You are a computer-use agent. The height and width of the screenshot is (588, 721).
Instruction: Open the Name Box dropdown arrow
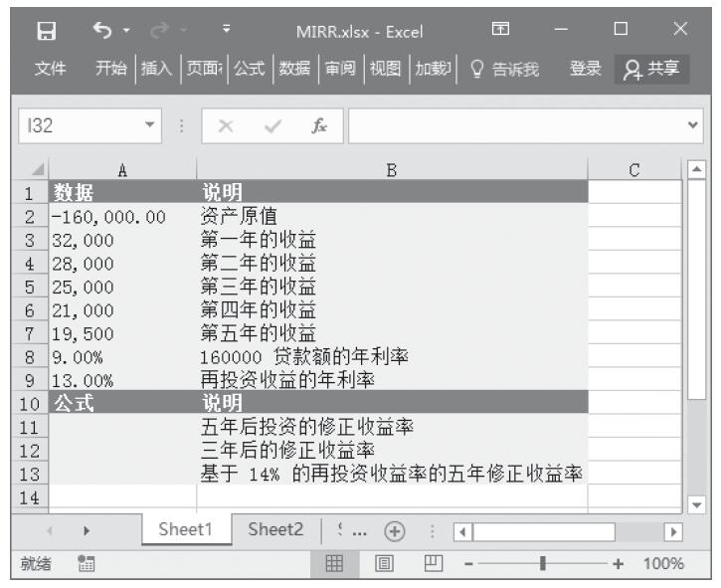(x=150, y=127)
